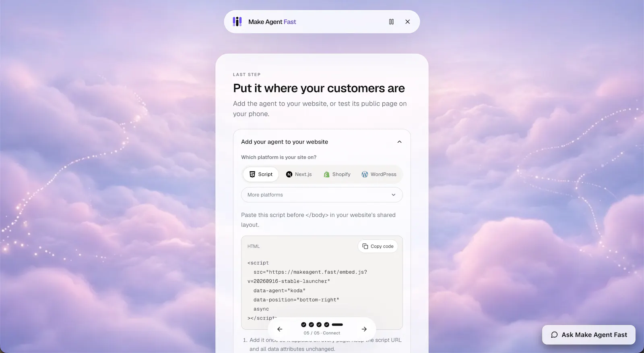Copy the HTML embed code
644x353 pixels.
[378, 246]
